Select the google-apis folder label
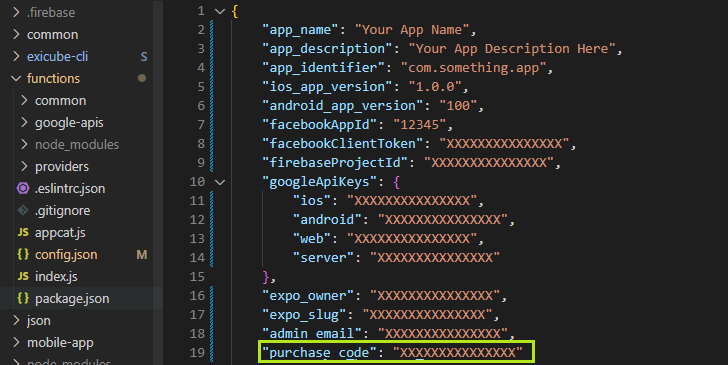This screenshot has width=728, height=365. click(69, 123)
